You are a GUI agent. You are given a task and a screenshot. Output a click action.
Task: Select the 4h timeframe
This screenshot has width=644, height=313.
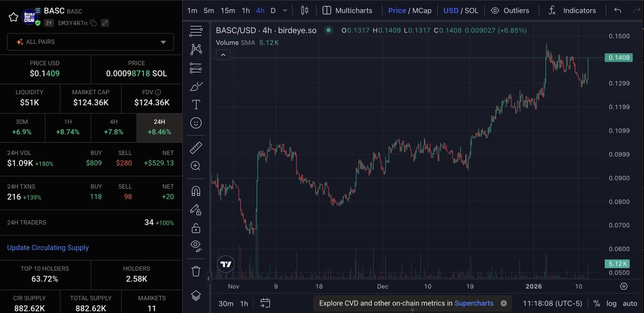(260, 10)
